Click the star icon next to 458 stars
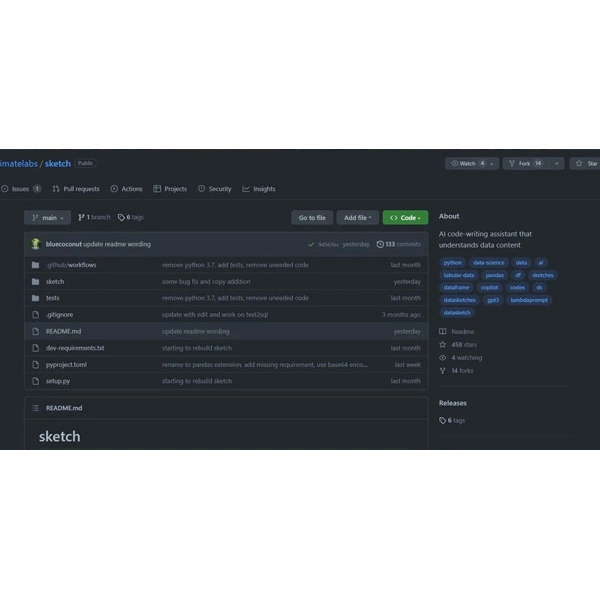Screen dimensions: 600x600 coord(443,344)
